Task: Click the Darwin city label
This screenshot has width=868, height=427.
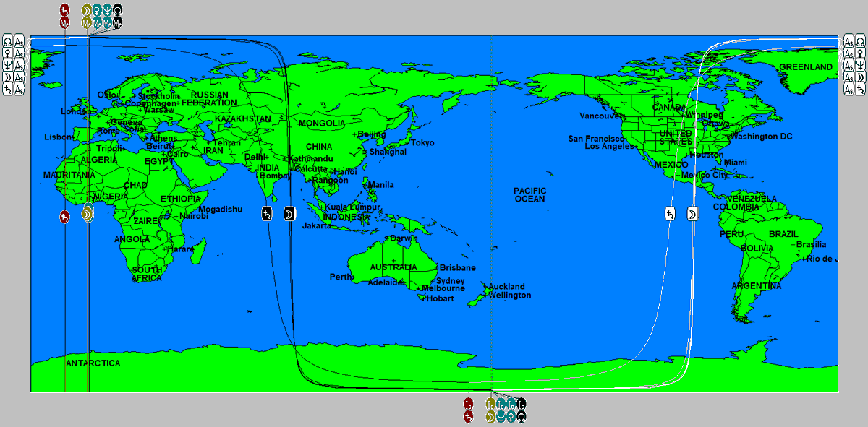Action: tap(404, 238)
